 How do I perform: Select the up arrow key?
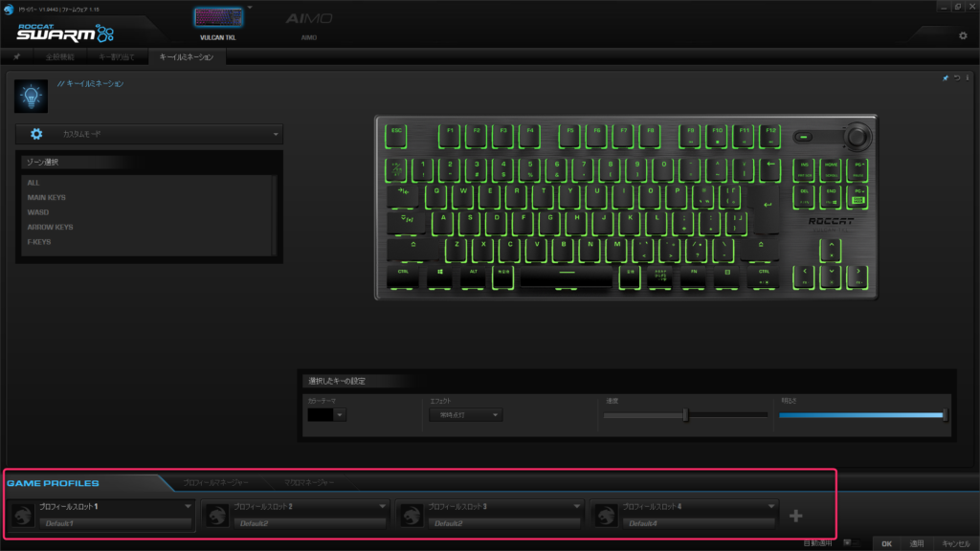pyautogui.click(x=831, y=250)
